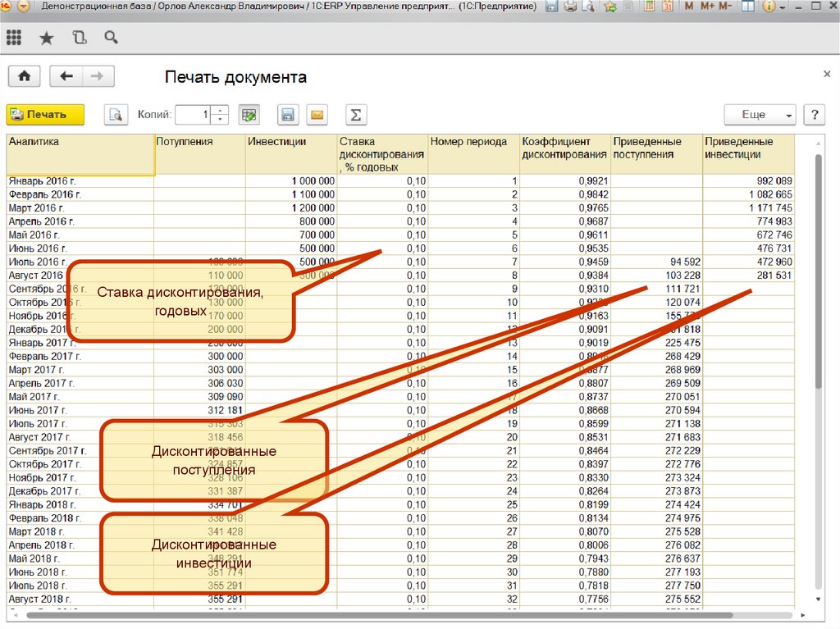Viewport: 840px width, 629px height.
Task: Toggle the edit mode button
Action: [x=249, y=115]
